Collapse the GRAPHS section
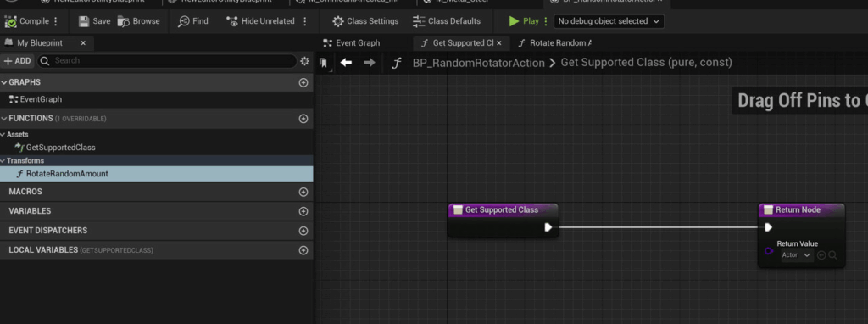Screen dimensions: 868x324 pyautogui.click(x=4, y=82)
